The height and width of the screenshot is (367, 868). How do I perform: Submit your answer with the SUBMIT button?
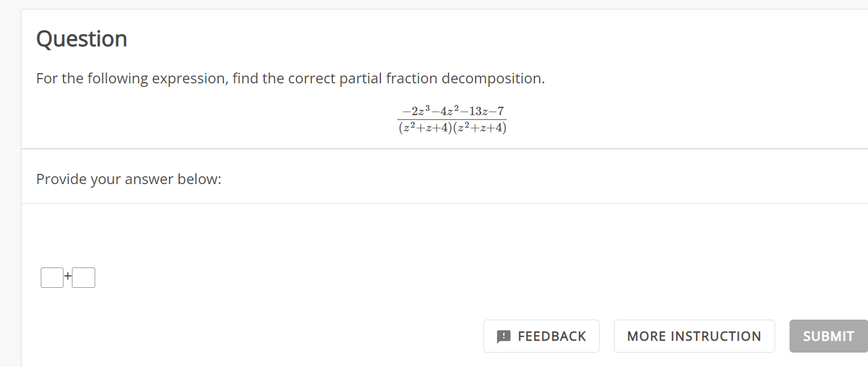click(828, 336)
